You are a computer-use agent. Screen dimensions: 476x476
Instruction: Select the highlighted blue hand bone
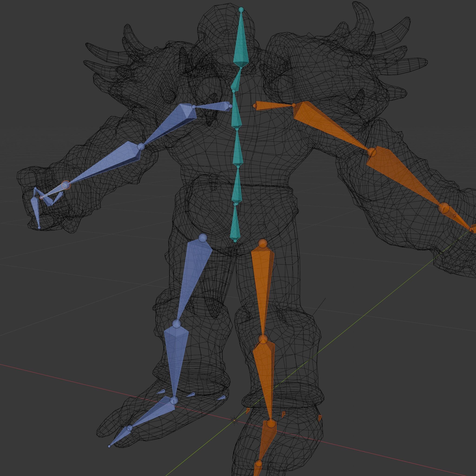click(54, 191)
